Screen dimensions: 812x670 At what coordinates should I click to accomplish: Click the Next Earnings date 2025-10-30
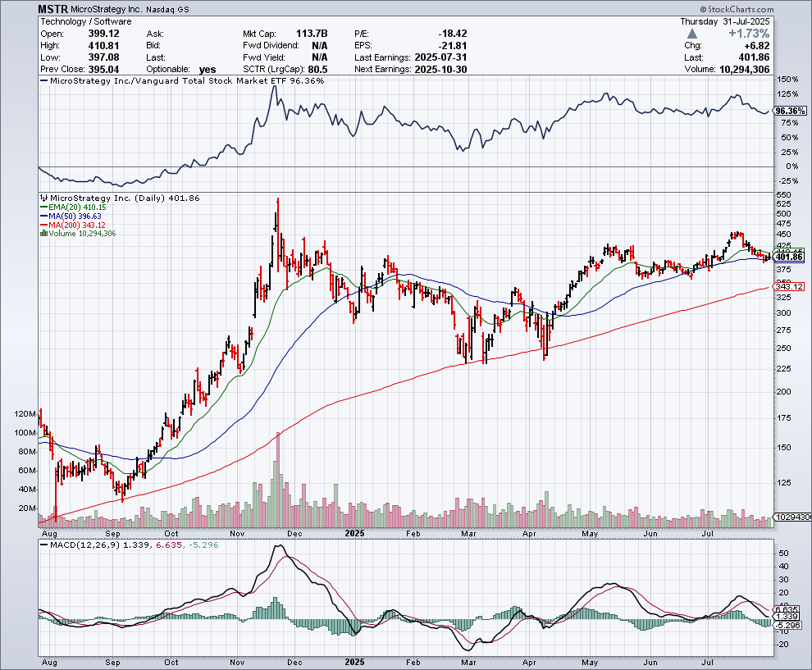click(x=440, y=70)
